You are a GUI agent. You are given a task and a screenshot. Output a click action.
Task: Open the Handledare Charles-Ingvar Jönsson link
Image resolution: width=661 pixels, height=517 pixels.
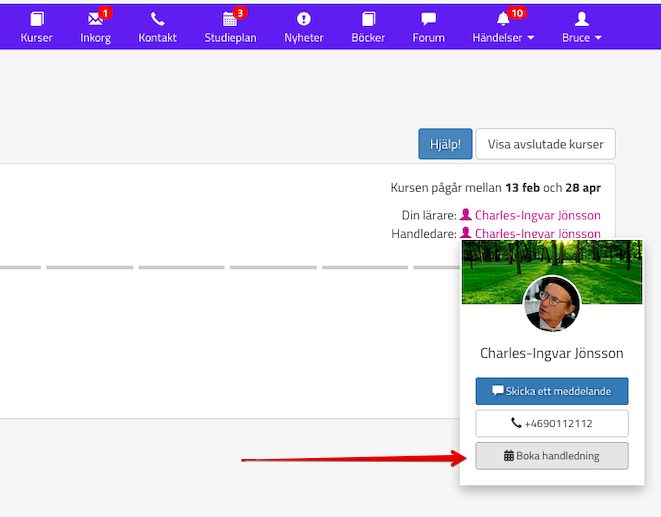(x=537, y=233)
